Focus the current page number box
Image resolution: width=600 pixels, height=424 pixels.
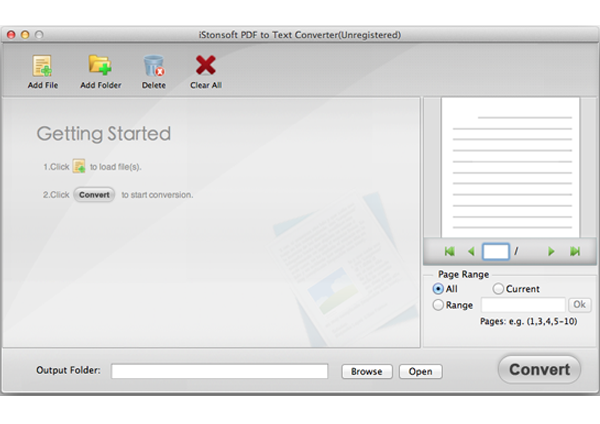click(x=496, y=252)
